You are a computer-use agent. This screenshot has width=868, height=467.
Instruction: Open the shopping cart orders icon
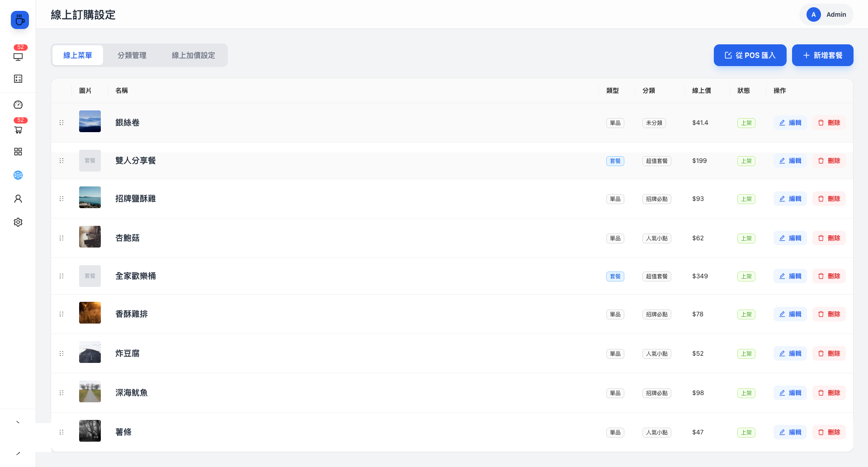(18, 130)
